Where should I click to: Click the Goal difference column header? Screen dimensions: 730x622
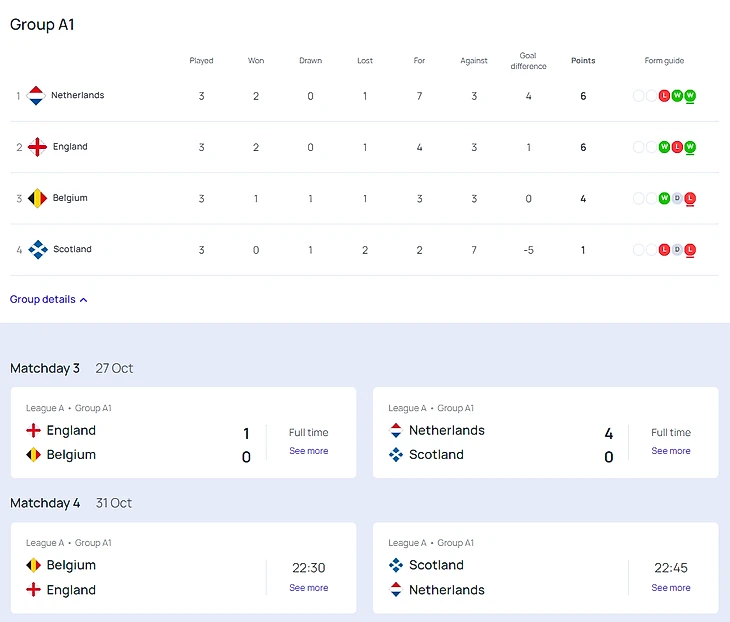pos(528,61)
